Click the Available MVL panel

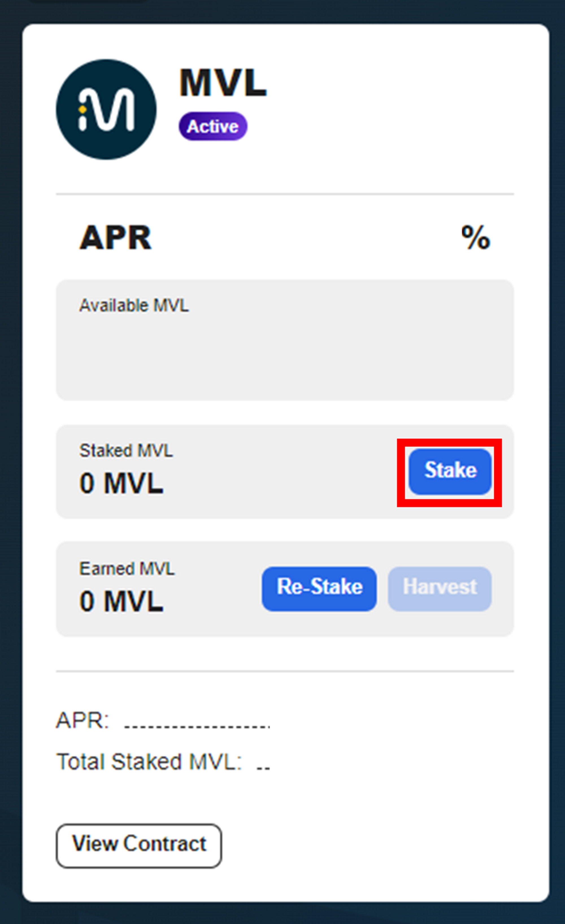click(285, 340)
